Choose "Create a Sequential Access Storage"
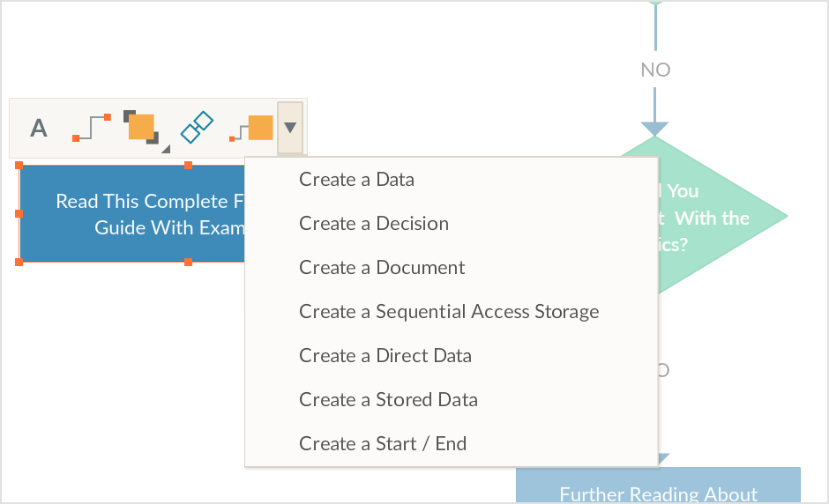The image size is (829, 504). [449, 312]
